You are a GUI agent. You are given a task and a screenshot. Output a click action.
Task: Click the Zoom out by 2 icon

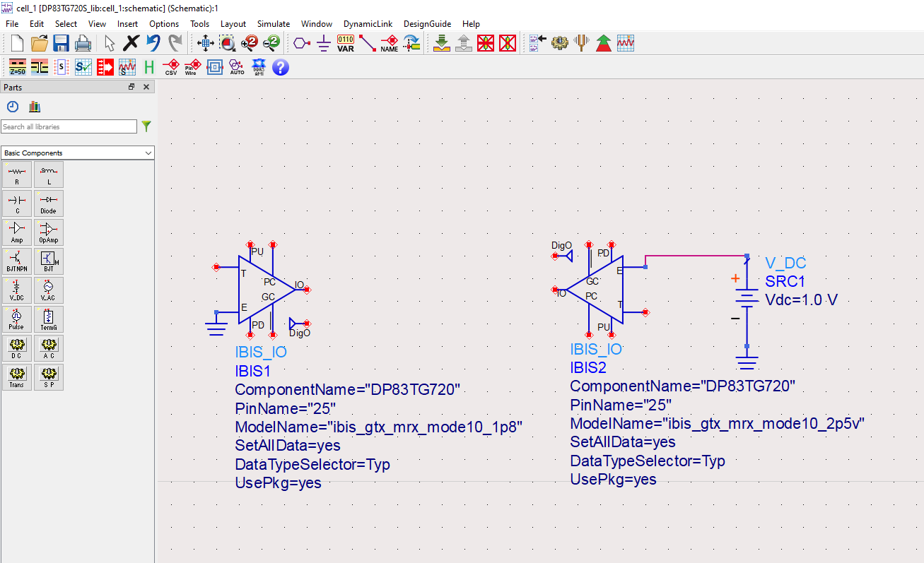(271, 43)
